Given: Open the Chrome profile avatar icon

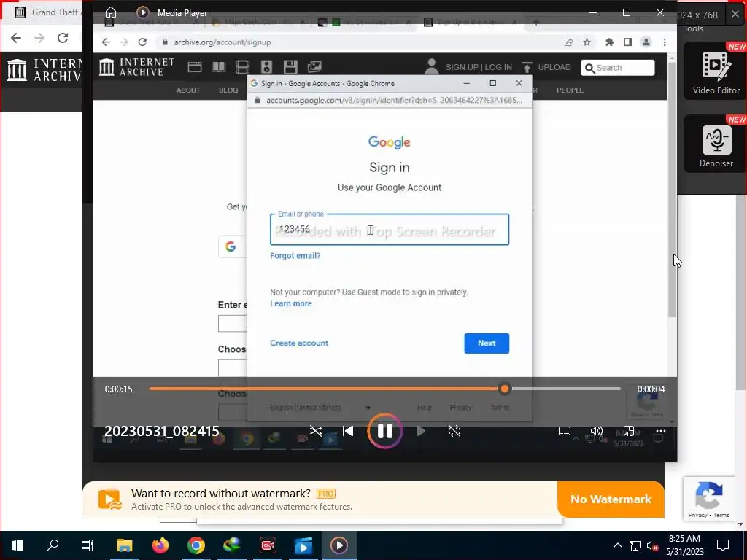Looking at the screenshot, I should (x=646, y=42).
